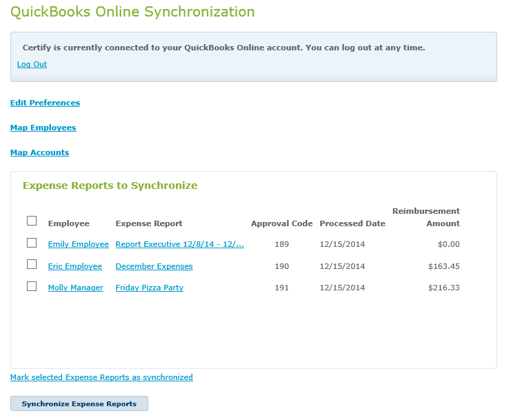
Task: Select the approval code 191
Action: (x=282, y=288)
